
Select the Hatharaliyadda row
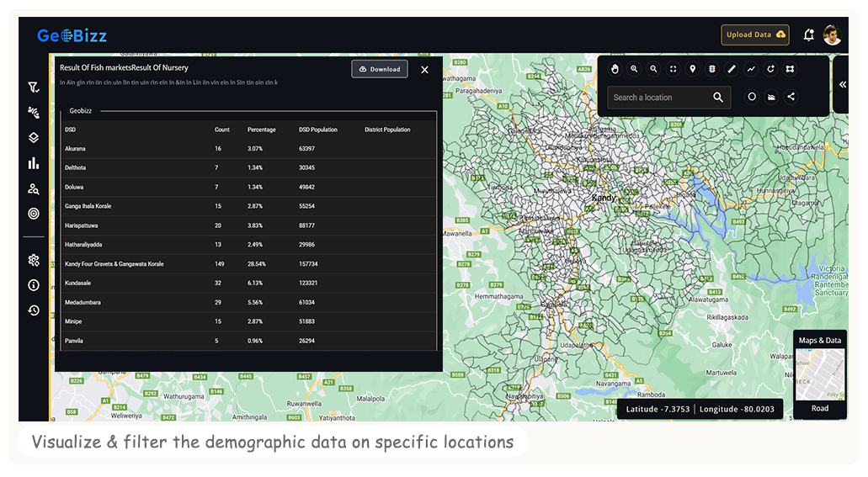coord(249,245)
